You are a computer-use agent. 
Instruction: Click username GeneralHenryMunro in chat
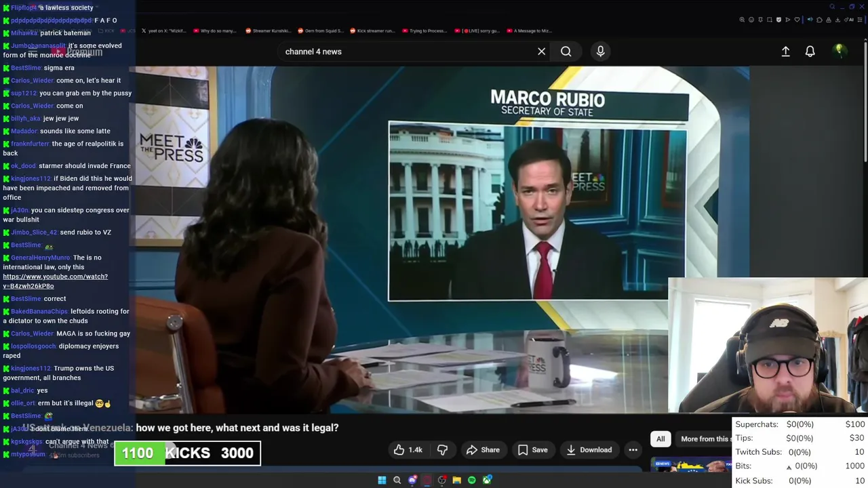(x=41, y=258)
